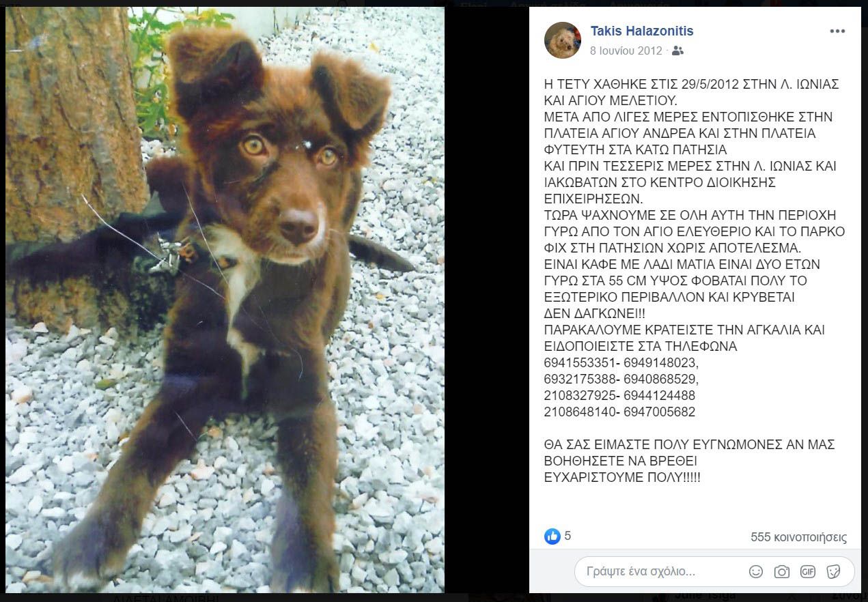Click the blue thumbs-up reaction icon
Image resolution: width=868 pixels, height=602 pixels.
coord(552,536)
